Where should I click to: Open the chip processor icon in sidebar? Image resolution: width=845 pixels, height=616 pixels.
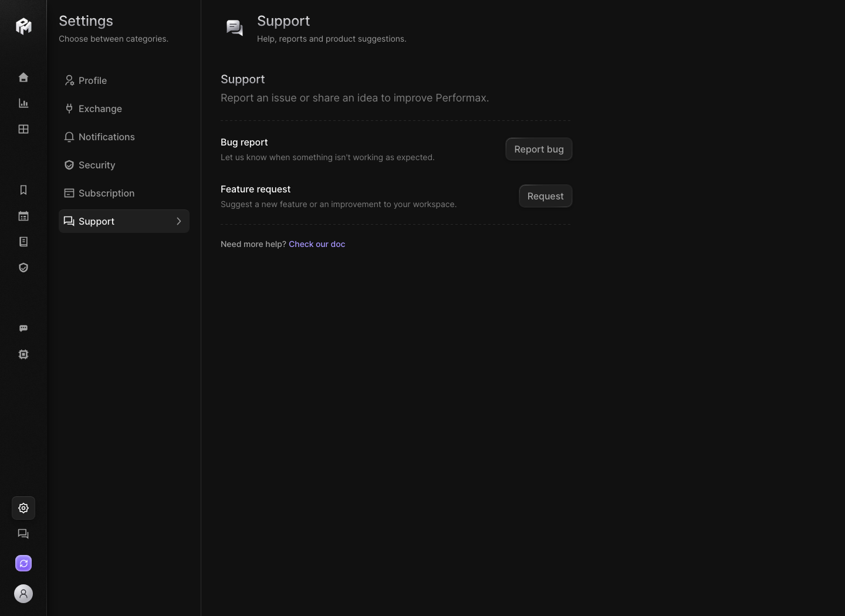tap(23, 354)
